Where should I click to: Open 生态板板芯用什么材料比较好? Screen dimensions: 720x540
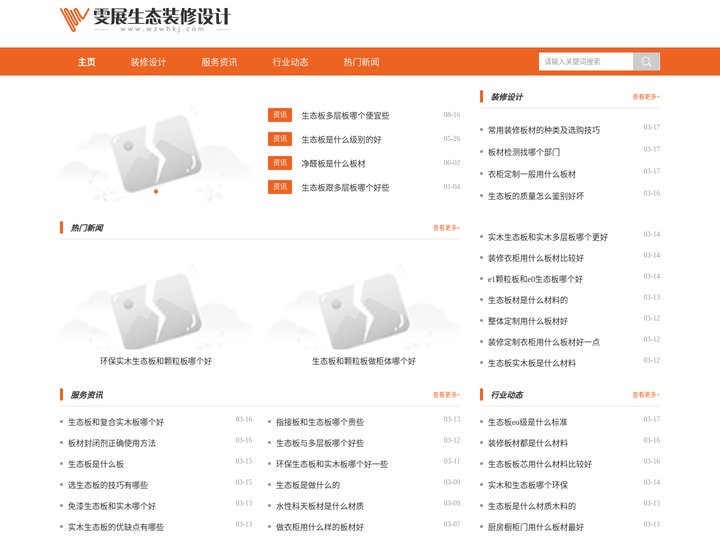[x=540, y=465]
